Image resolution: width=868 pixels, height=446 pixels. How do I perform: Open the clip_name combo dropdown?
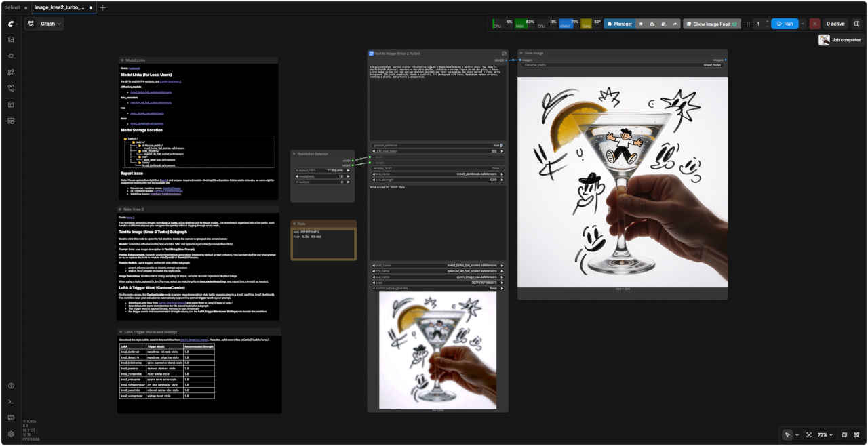[x=438, y=271]
